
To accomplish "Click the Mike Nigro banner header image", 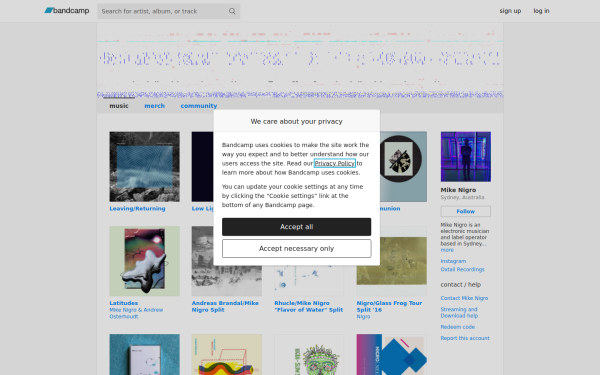I will (300, 60).
